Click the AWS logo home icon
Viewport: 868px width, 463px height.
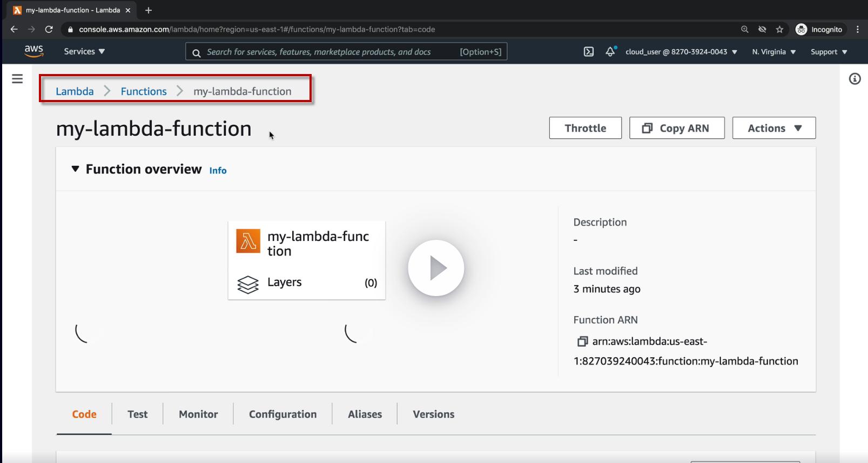click(x=33, y=51)
